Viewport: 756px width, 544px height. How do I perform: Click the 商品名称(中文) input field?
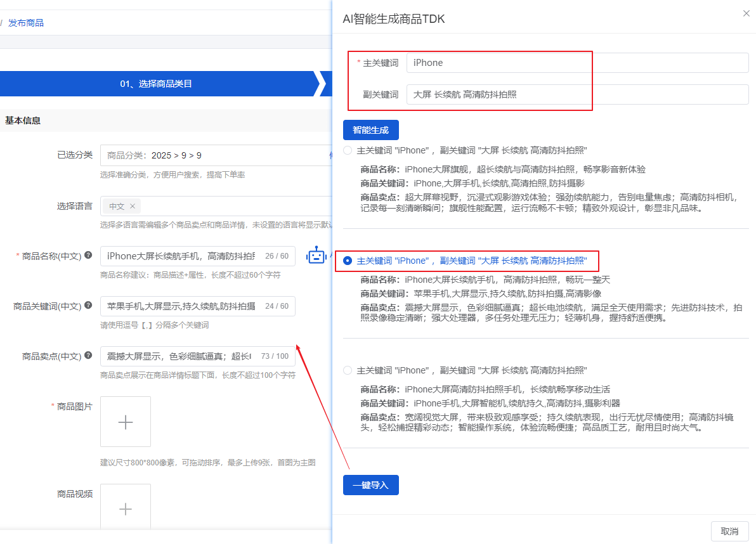coord(198,256)
